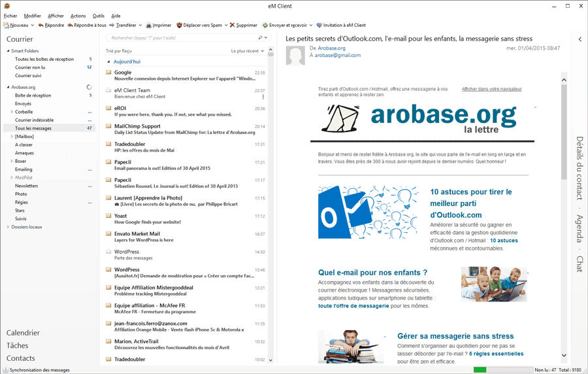Screen dimensions: 588x374
Task: Click the Arobase.org sender name link
Action: coord(331,48)
